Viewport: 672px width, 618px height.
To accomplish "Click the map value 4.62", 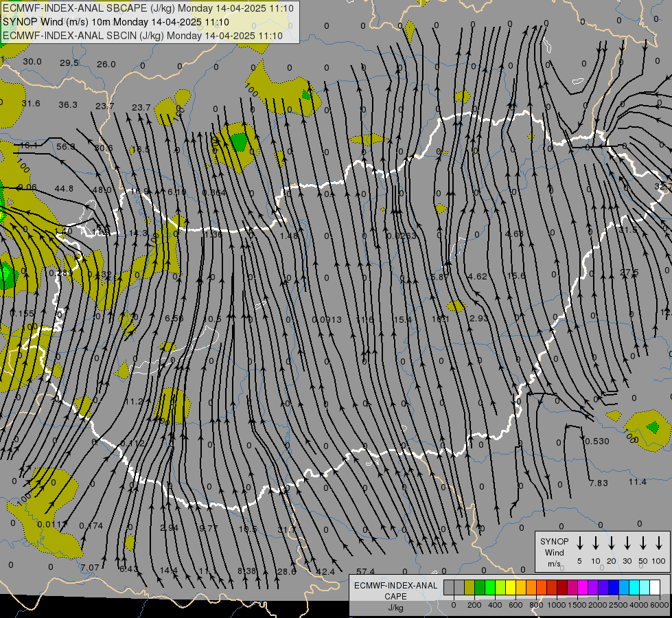I will pos(478,277).
